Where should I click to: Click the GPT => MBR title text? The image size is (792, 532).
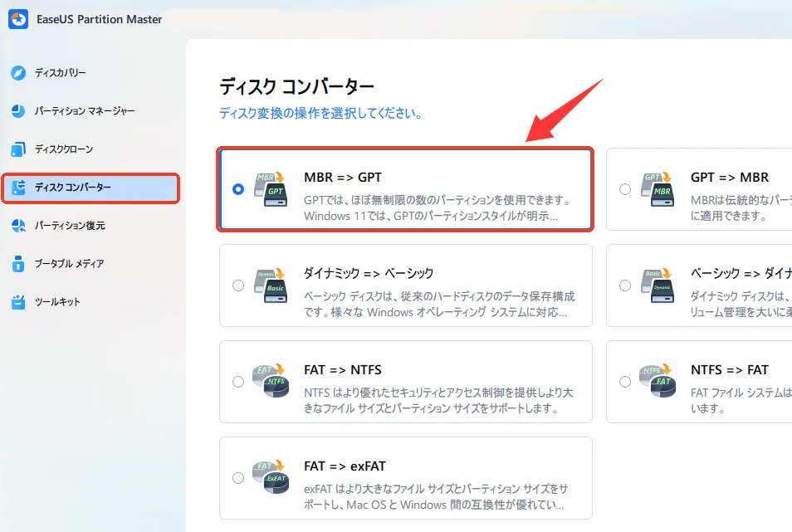(730, 178)
